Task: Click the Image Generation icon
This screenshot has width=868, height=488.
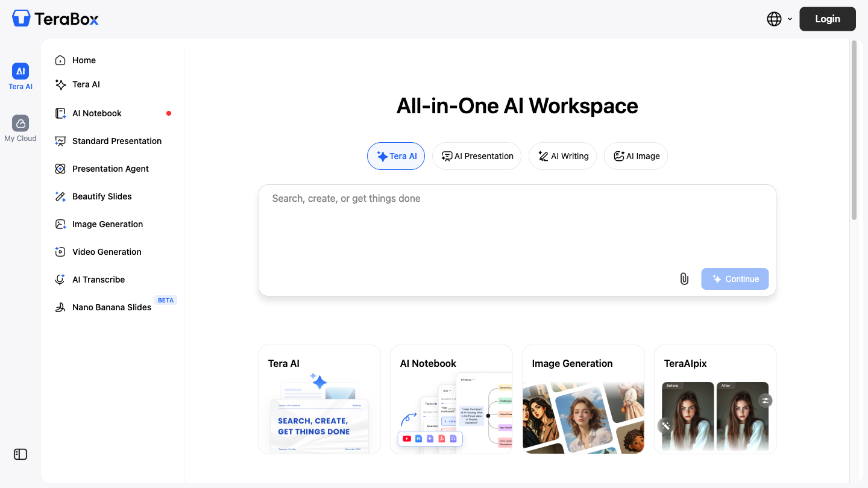Action: click(60, 224)
